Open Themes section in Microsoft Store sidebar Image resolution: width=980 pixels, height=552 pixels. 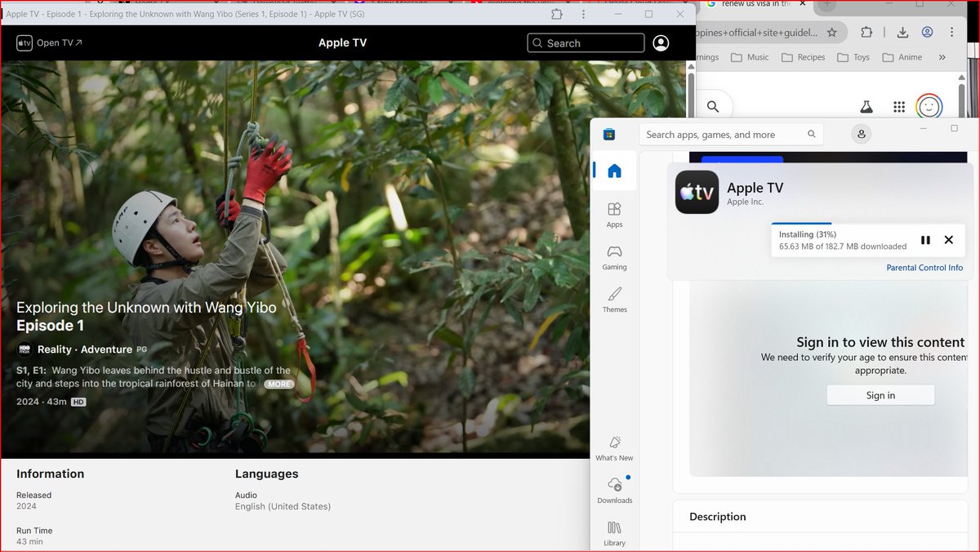point(615,300)
